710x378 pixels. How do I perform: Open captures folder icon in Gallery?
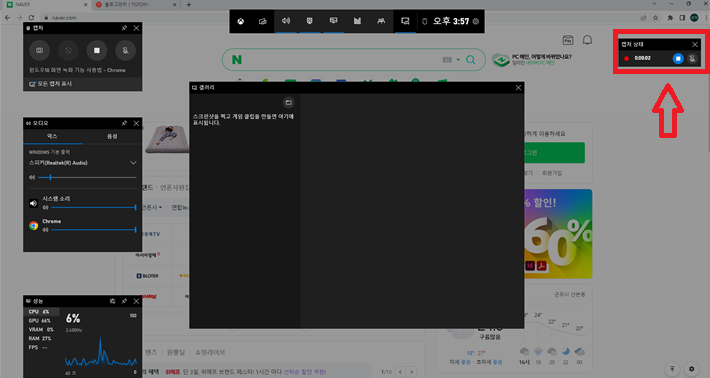(288, 103)
